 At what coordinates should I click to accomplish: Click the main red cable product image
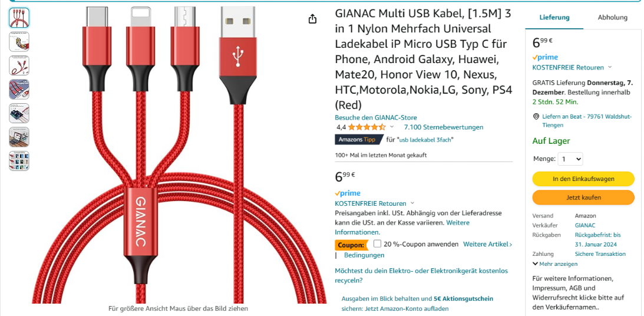click(180, 155)
